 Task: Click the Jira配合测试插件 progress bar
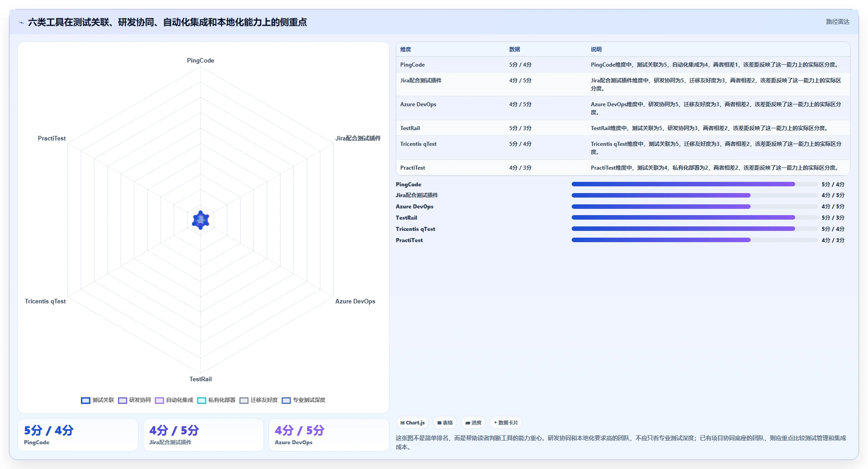(694, 195)
